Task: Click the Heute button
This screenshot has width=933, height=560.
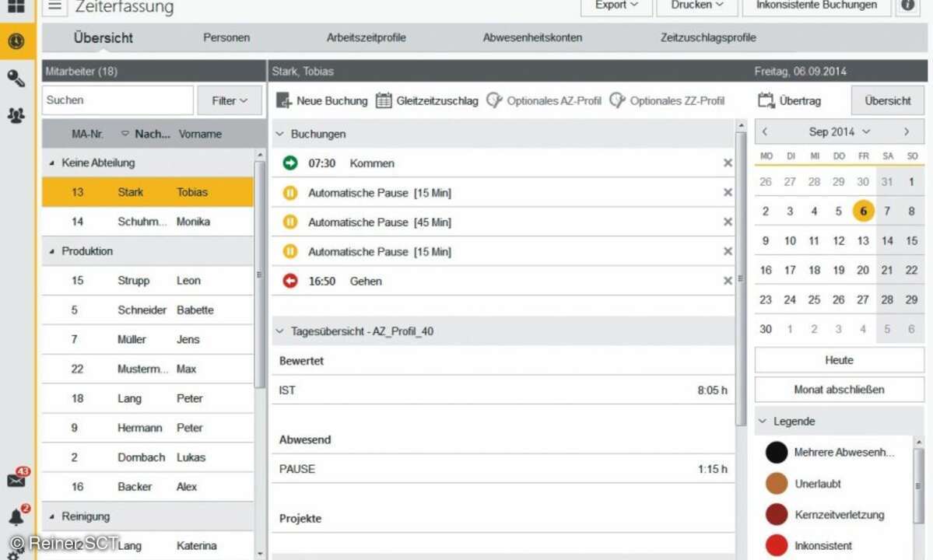Action: tap(839, 360)
